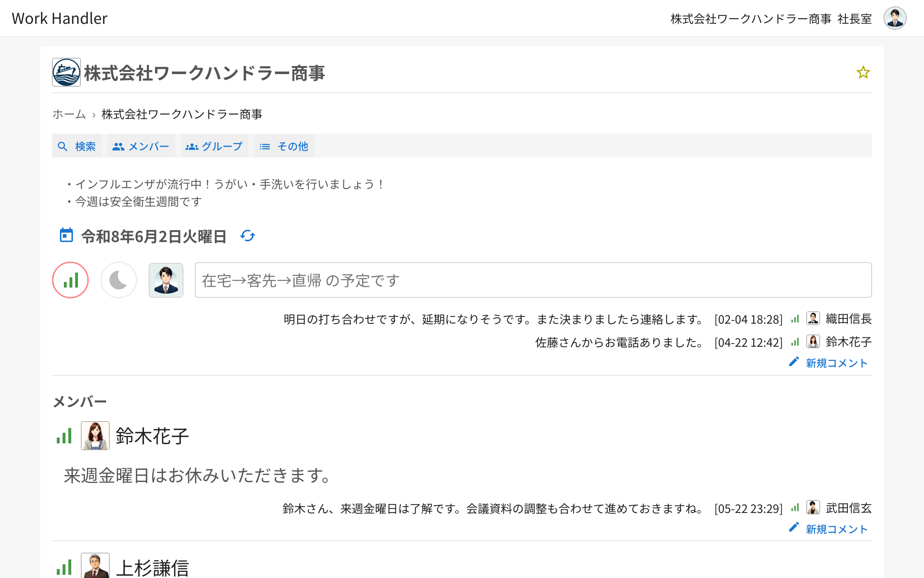
Task: Click 織田信長 name in comment
Action: coord(849,319)
